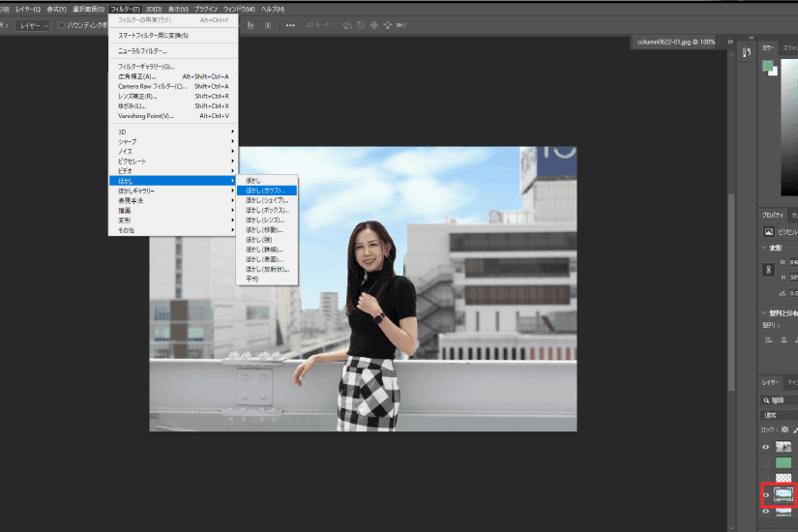Open the フィルターギャラリー menu entry
This screenshot has width=798, height=532.
[146, 66]
